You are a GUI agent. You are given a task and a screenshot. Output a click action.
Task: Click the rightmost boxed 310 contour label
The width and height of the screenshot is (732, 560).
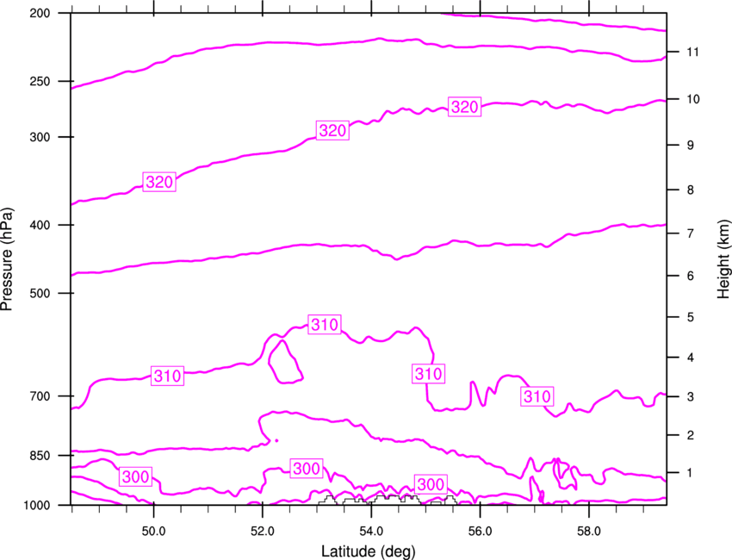tap(537, 396)
